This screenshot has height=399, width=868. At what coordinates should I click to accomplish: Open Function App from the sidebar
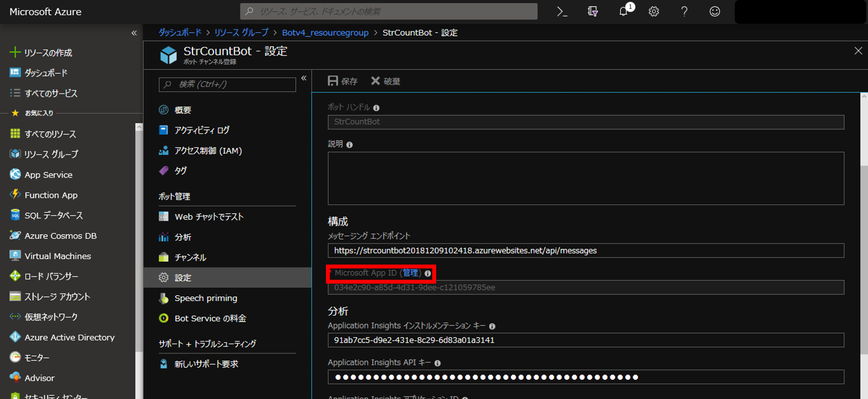pos(51,195)
